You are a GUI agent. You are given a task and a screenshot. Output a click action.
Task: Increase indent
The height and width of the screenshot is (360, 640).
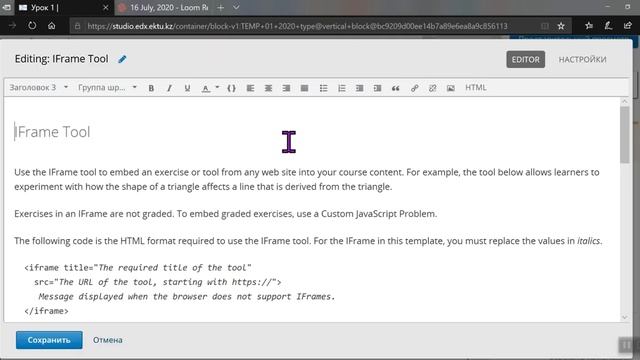pos(377,88)
